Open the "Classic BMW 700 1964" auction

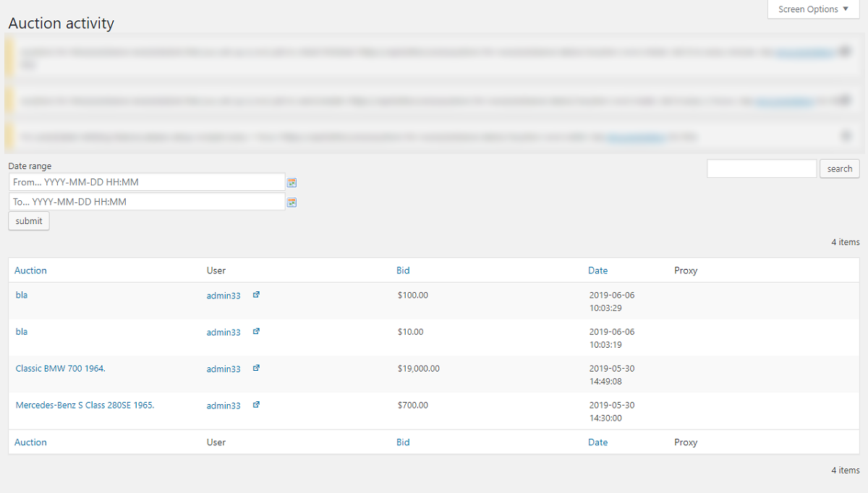[61, 368]
